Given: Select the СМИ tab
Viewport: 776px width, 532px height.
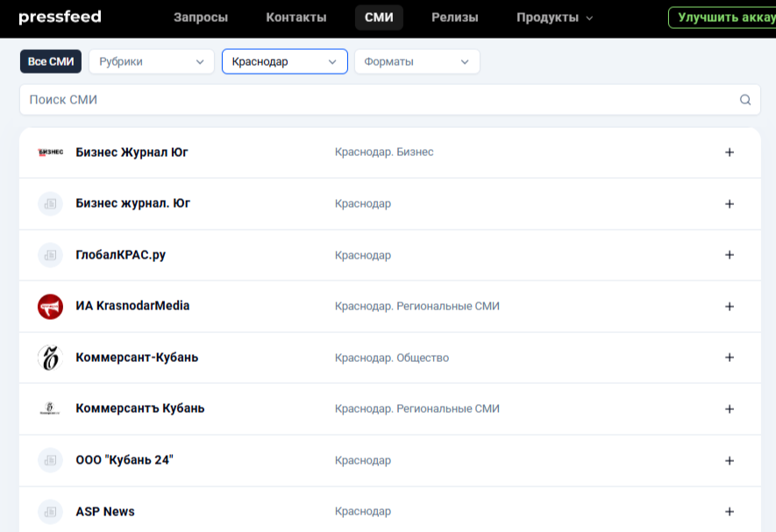Looking at the screenshot, I should [379, 18].
